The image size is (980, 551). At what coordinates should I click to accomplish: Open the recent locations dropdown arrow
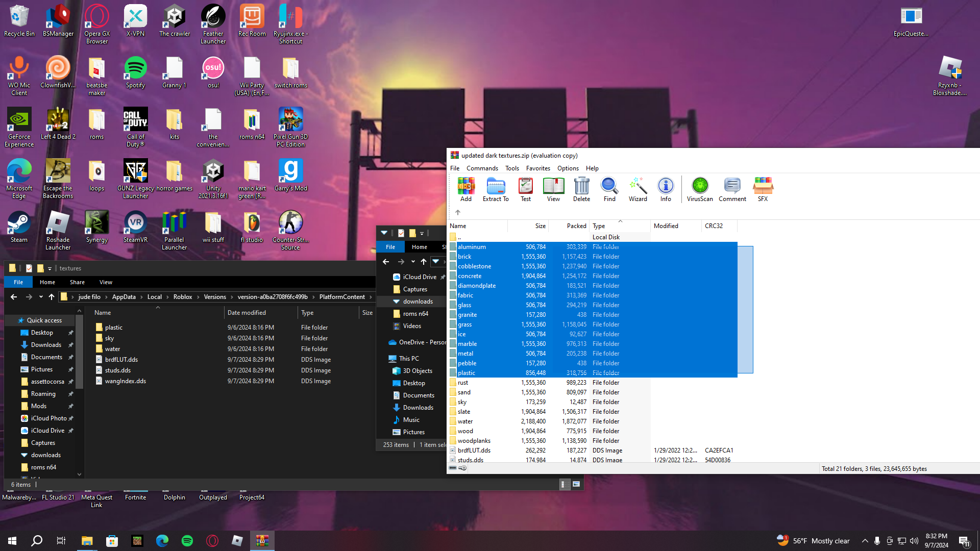click(x=41, y=297)
